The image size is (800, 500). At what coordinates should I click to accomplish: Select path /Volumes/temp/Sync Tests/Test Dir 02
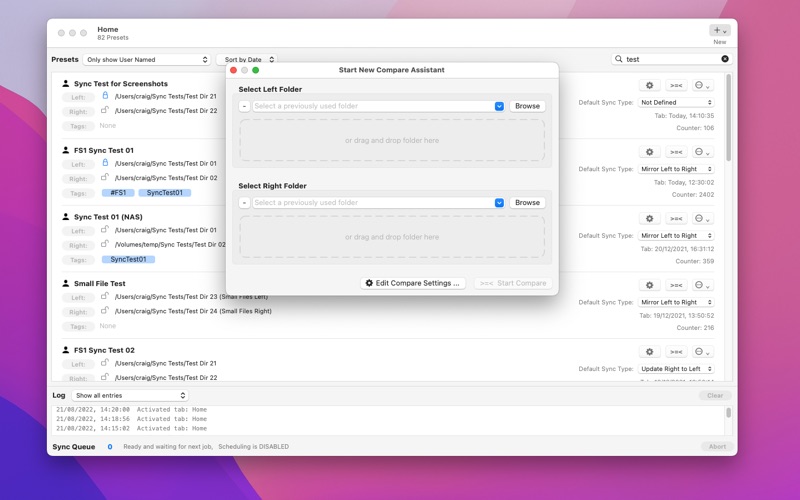(x=169, y=244)
